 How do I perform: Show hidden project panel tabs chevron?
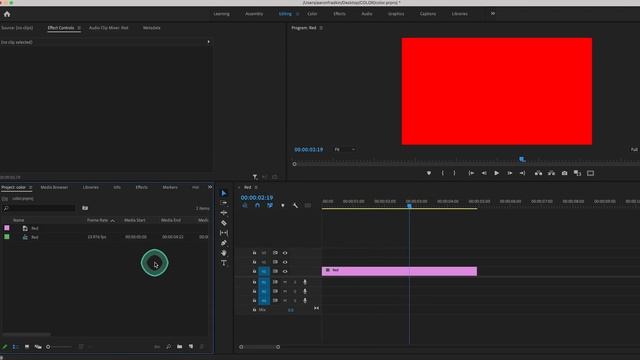click(x=210, y=187)
